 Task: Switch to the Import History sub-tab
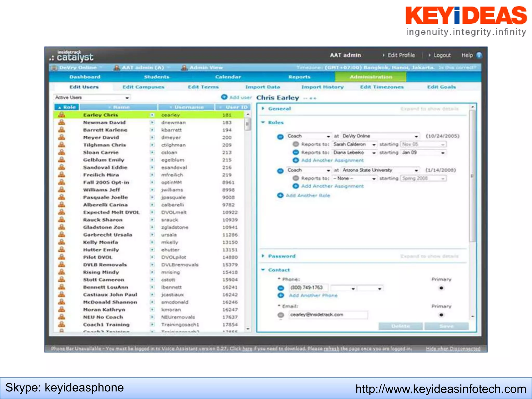point(322,87)
